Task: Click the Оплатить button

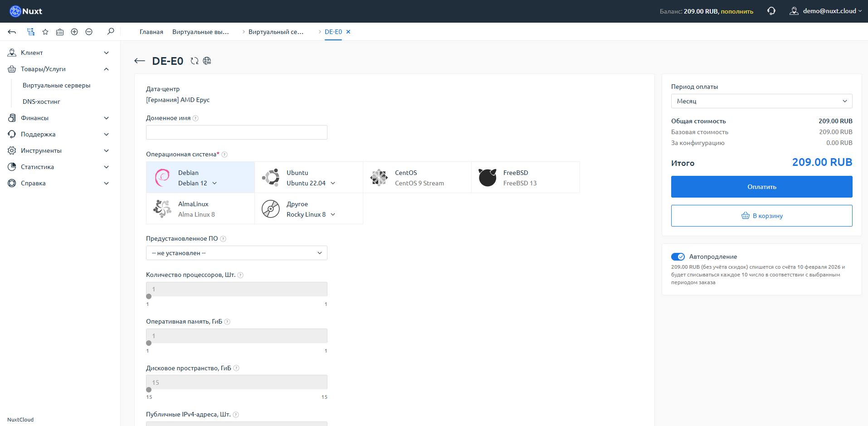Action: point(761,186)
